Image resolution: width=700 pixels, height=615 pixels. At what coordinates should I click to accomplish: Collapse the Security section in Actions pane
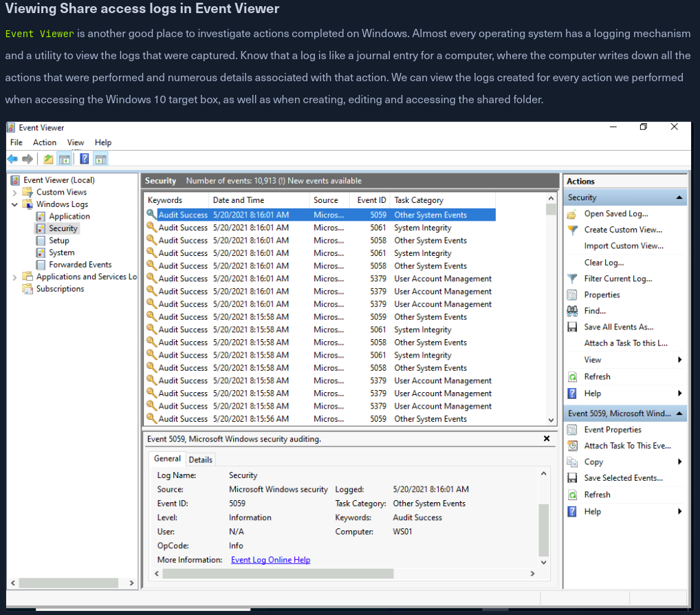pyautogui.click(x=679, y=197)
